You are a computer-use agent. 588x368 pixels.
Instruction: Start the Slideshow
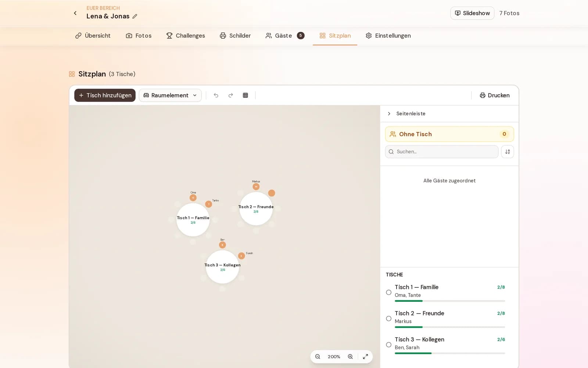pyautogui.click(x=472, y=13)
